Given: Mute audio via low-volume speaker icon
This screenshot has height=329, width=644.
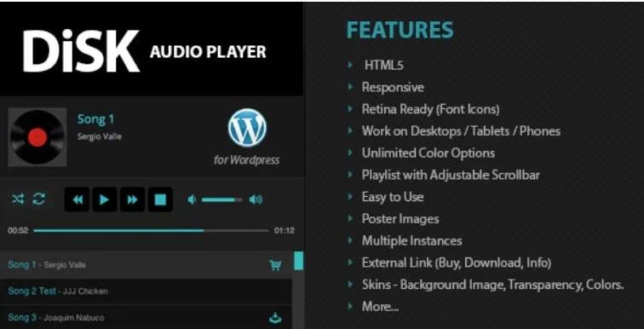Looking at the screenshot, I should [x=192, y=200].
